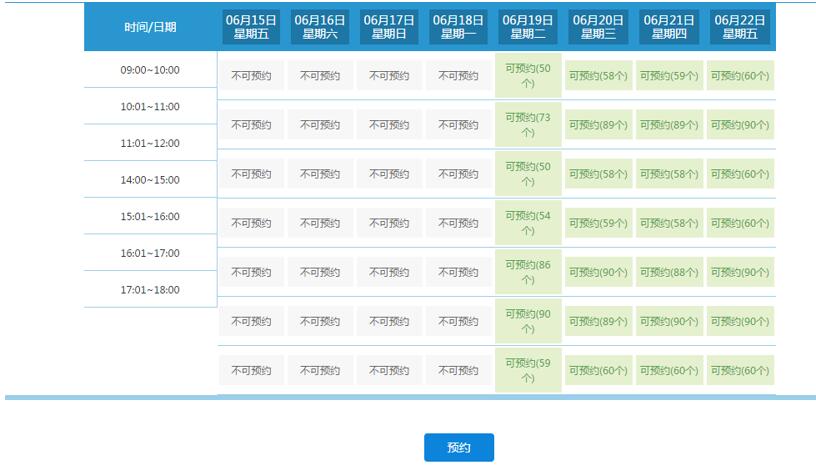The height and width of the screenshot is (467, 816).
Task: Choose the 06月21日 slot showing 可预约(89个)
Action: 668,125
